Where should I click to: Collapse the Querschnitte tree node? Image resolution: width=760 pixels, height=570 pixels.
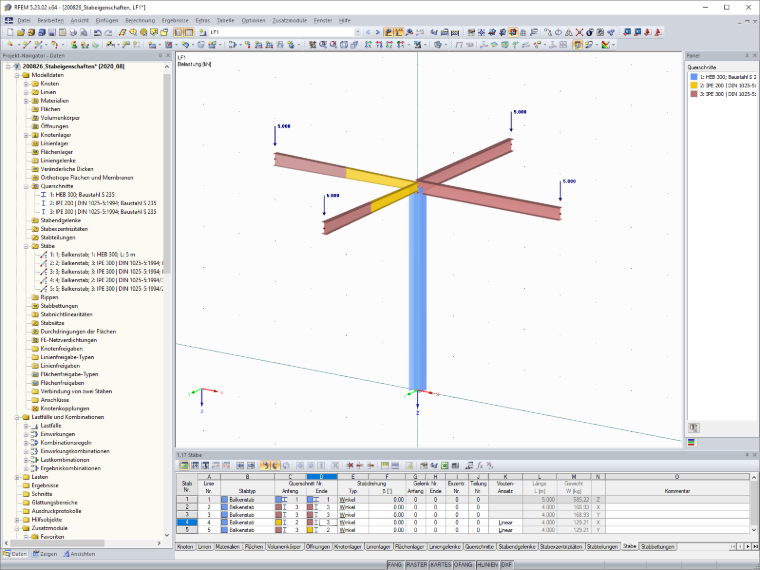tap(26, 186)
